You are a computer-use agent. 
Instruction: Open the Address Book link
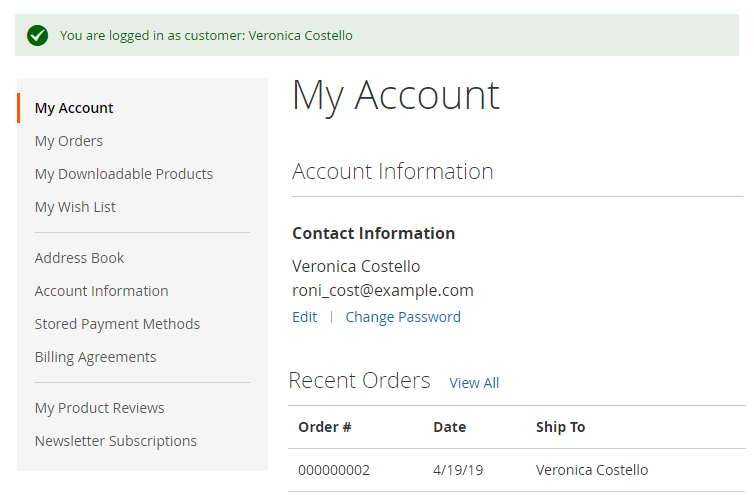point(79,258)
